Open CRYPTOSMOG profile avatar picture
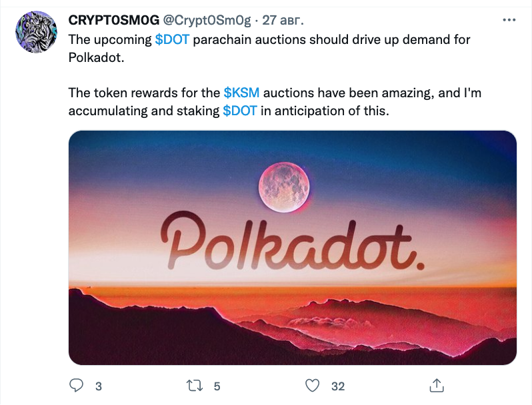Viewport: 532px width, 405px height. click(x=36, y=32)
